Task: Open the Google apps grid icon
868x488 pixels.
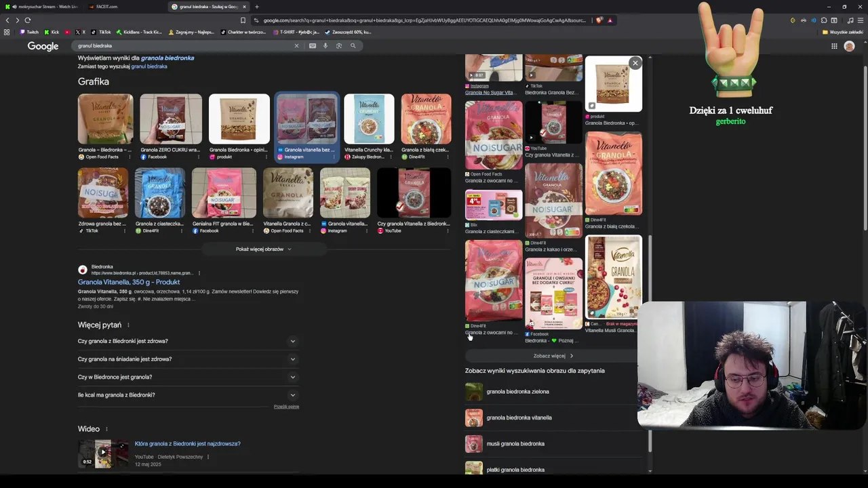Action: pos(834,46)
